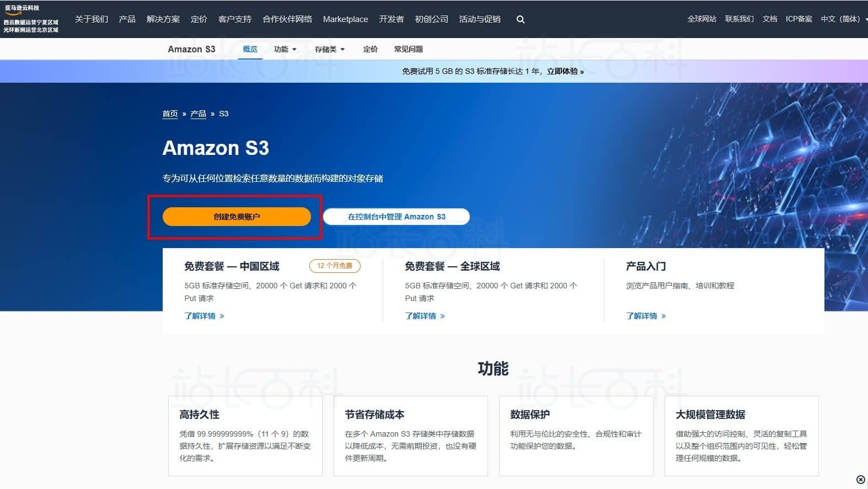Click the orange 创建免费账户 button
The width and height of the screenshot is (868, 489).
(x=237, y=217)
